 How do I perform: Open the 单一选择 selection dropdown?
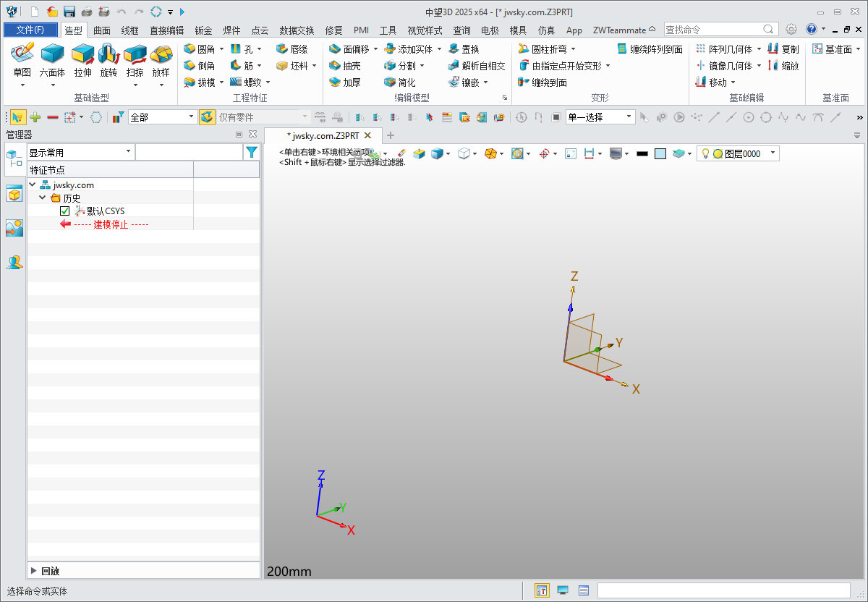click(628, 117)
